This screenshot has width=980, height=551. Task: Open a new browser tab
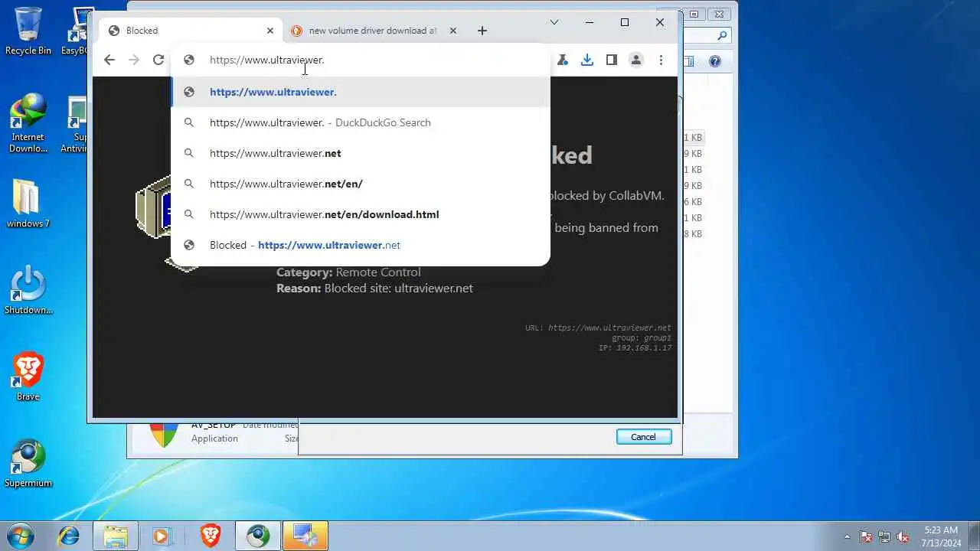(x=482, y=31)
